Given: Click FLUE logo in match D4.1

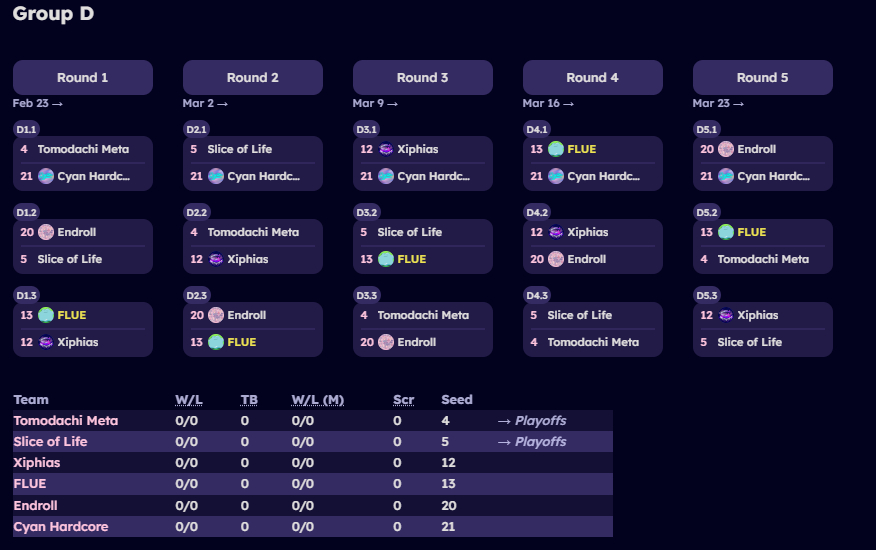Looking at the screenshot, I should [x=556, y=150].
